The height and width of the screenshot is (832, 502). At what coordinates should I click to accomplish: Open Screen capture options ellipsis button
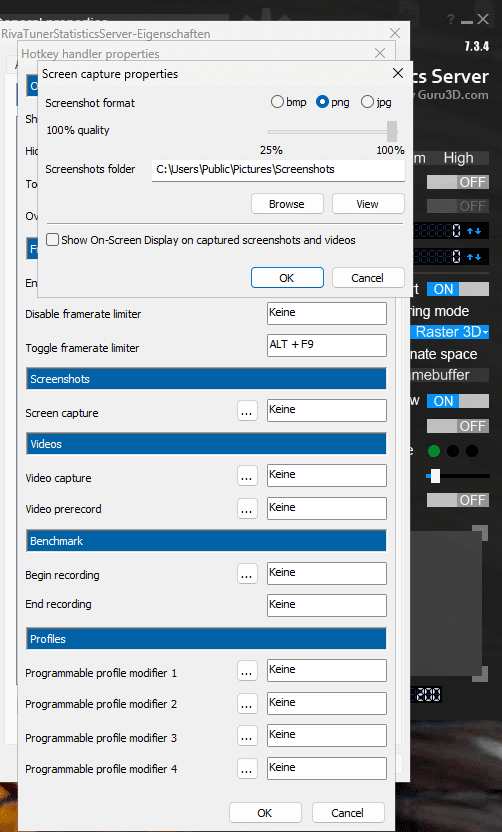(x=247, y=411)
